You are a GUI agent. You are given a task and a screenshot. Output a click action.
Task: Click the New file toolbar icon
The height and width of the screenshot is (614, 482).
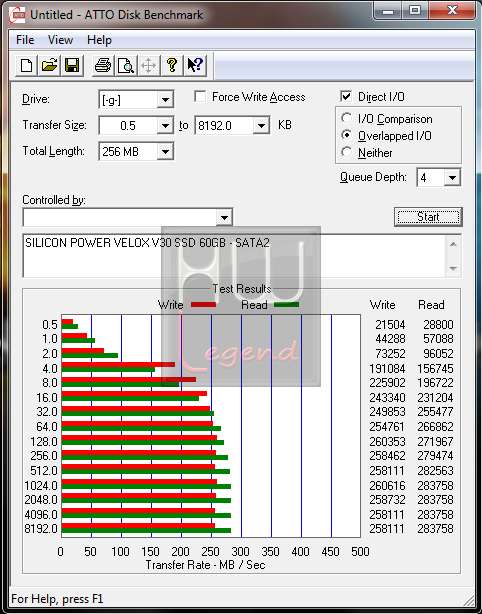[26, 65]
